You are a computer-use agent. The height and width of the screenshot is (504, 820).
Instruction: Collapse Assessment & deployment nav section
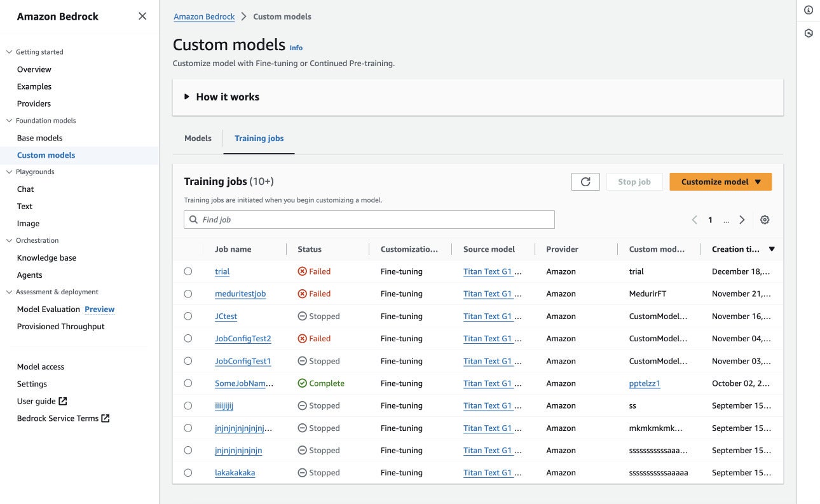(x=10, y=292)
